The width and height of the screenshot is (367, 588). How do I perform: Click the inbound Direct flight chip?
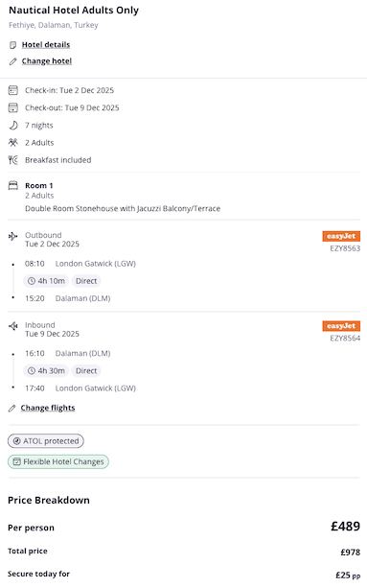pyautogui.click(x=86, y=371)
